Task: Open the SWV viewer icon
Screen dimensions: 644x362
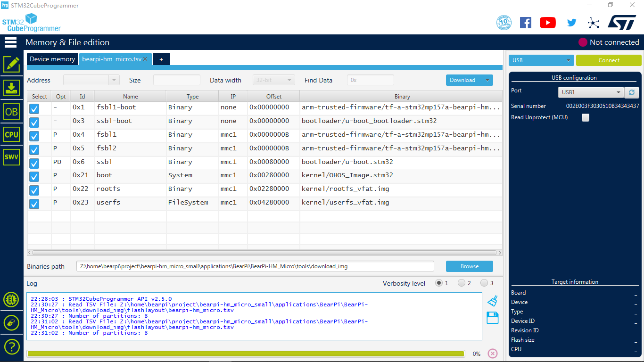Action: tap(11, 157)
